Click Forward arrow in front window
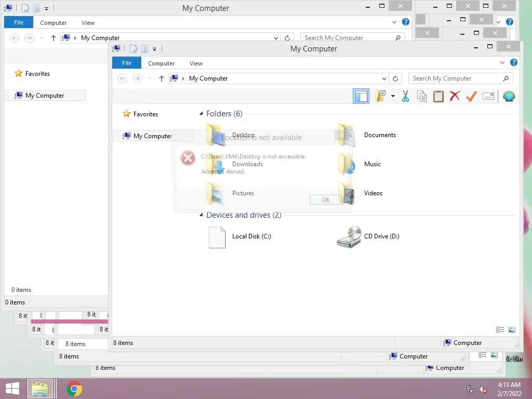Image resolution: width=532 pixels, height=399 pixels. tap(137, 78)
